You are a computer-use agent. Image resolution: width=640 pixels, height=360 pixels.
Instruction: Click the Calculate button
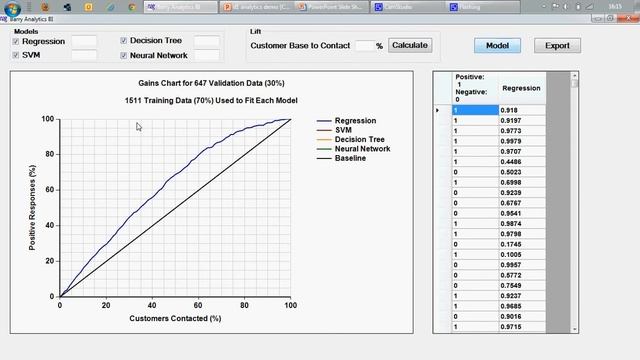pos(410,45)
